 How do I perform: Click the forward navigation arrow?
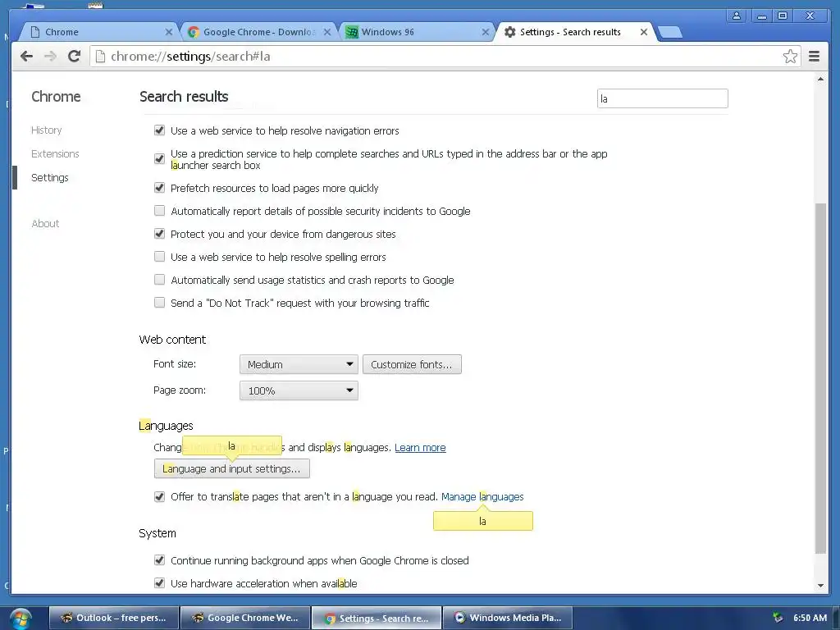(50, 57)
